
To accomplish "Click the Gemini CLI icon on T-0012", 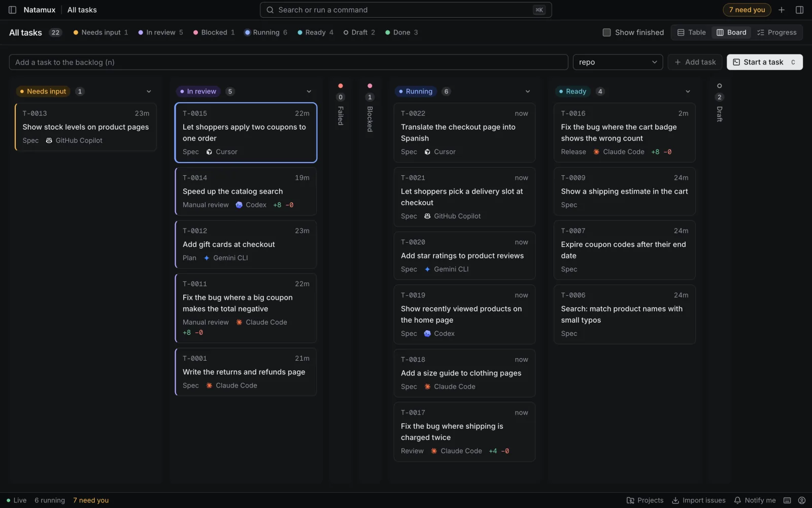I will (x=207, y=258).
